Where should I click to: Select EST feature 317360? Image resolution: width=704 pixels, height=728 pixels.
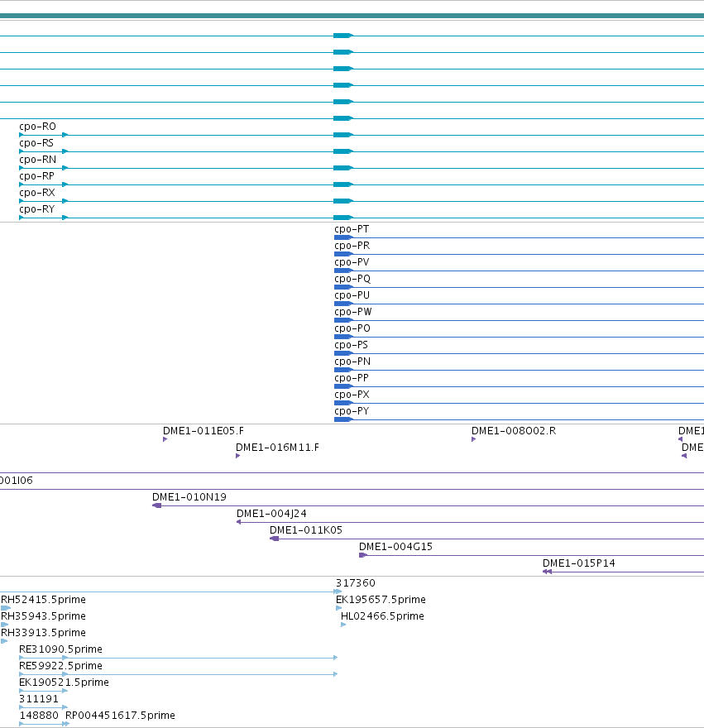coord(355,583)
